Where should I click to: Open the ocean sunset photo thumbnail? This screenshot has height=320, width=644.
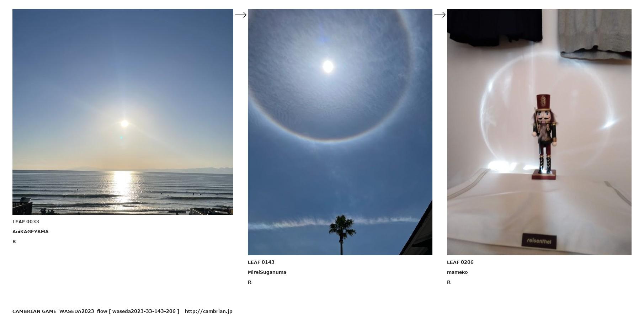pyautogui.click(x=123, y=112)
